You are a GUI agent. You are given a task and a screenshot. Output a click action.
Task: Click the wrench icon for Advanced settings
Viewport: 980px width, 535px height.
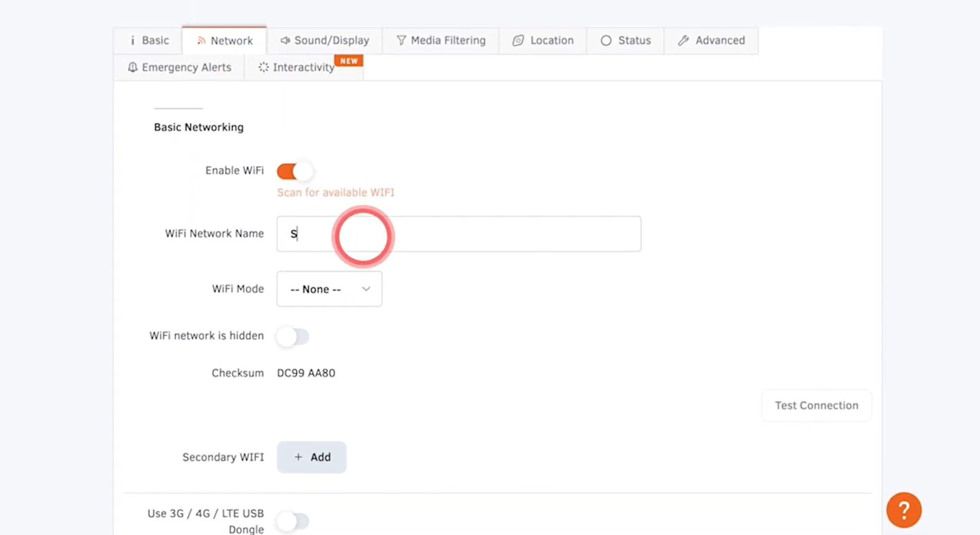point(683,40)
